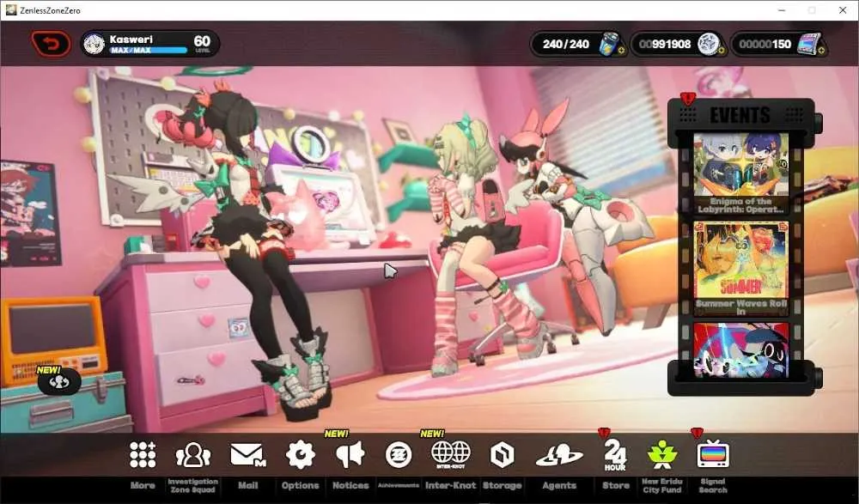This screenshot has width=859, height=504.
Task: Add tapes next to 00000150
Action: [820, 51]
